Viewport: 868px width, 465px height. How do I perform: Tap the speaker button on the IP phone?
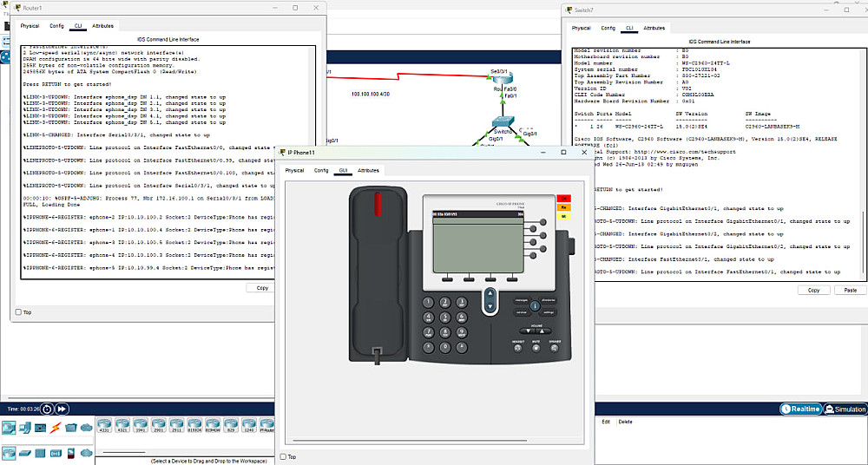(554, 348)
